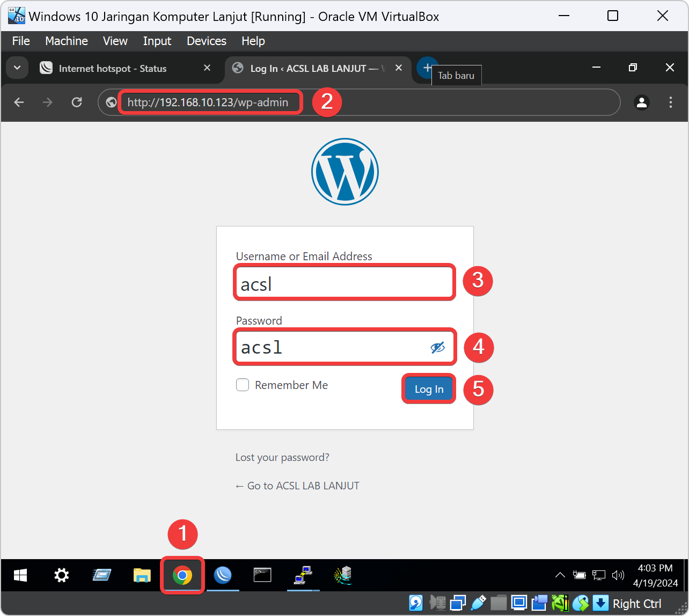
Task: Restore down the inner Chrome window
Action: coord(633,67)
